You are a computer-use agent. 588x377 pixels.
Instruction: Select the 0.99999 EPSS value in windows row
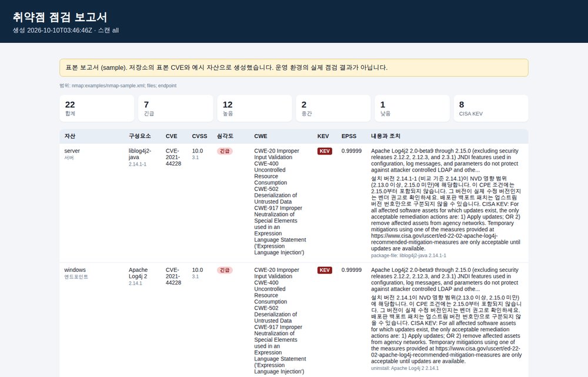[x=352, y=270]
